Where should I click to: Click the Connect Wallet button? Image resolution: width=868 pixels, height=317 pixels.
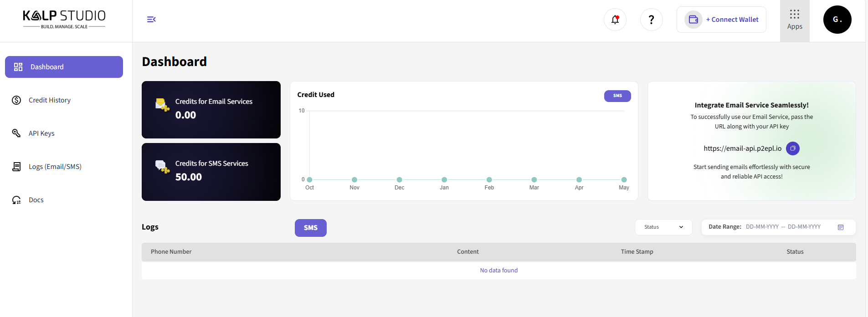(721, 20)
